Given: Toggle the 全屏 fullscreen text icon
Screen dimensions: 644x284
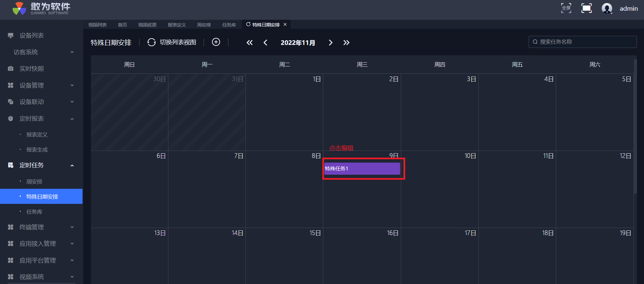Looking at the screenshot, I should (566, 8).
